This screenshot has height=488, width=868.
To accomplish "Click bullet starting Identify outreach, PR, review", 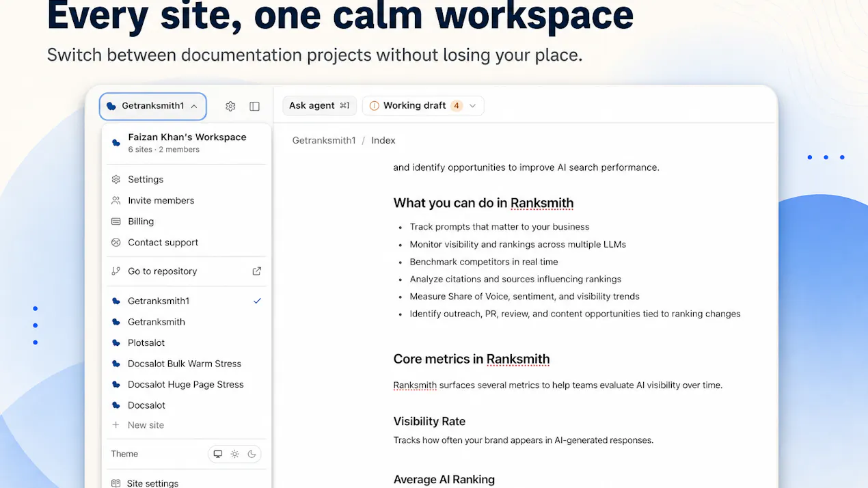I will point(575,314).
